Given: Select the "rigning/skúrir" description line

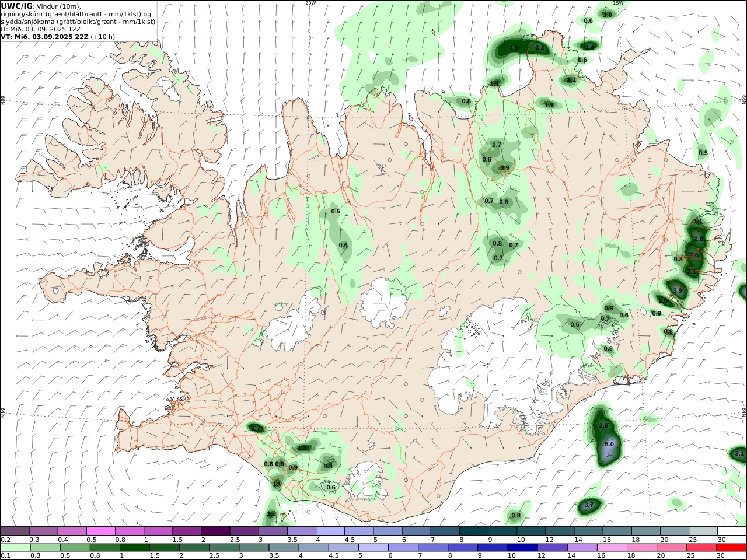Looking at the screenshot, I should click(76, 14).
